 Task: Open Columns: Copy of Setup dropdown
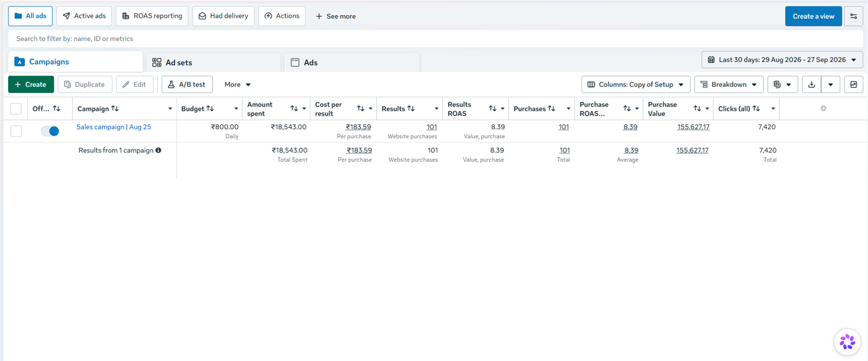(x=636, y=85)
